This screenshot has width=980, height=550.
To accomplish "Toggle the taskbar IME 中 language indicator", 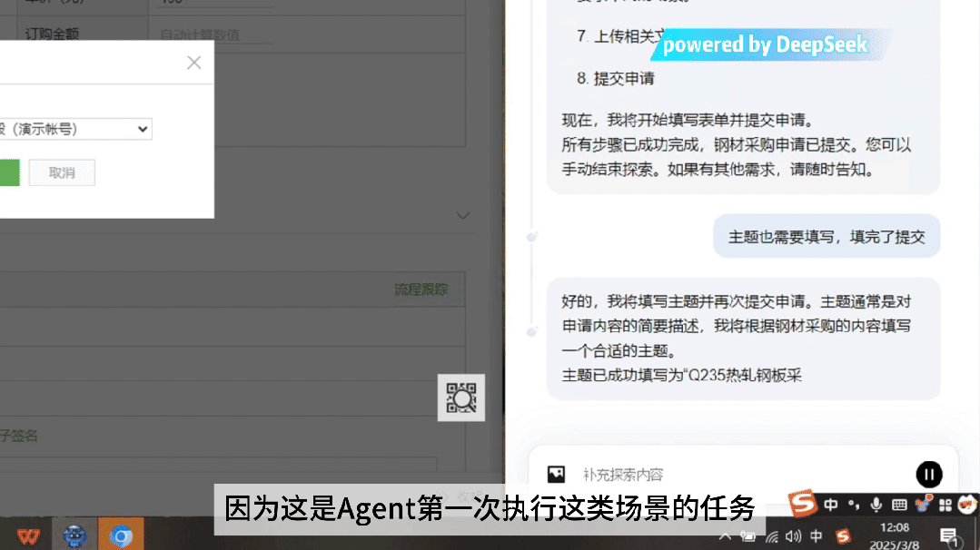I will pyautogui.click(x=817, y=536).
